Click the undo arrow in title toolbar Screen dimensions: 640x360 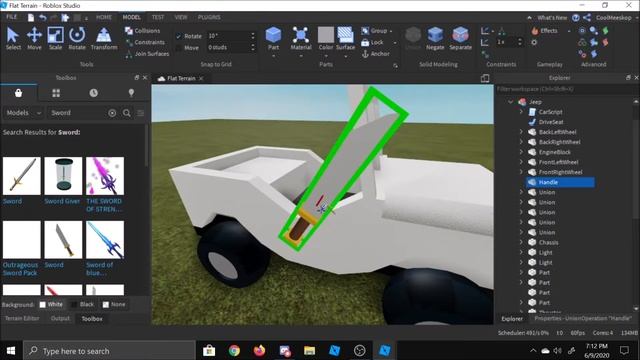(42, 17)
